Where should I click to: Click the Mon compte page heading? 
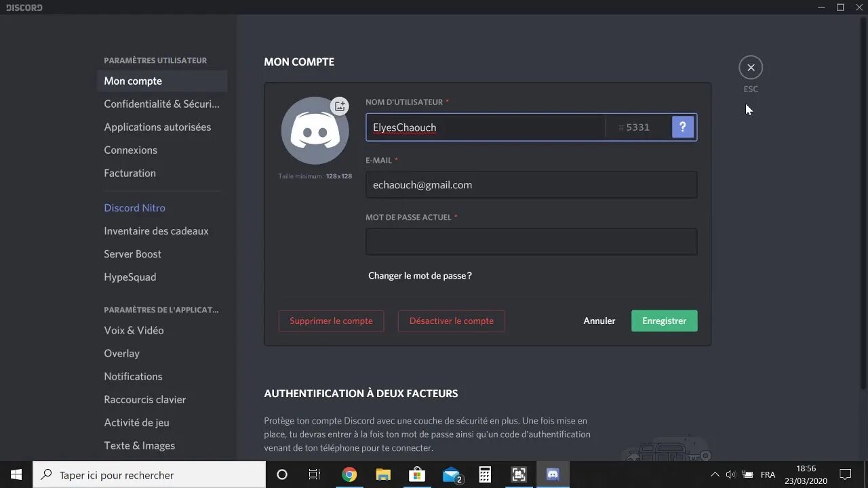(299, 62)
